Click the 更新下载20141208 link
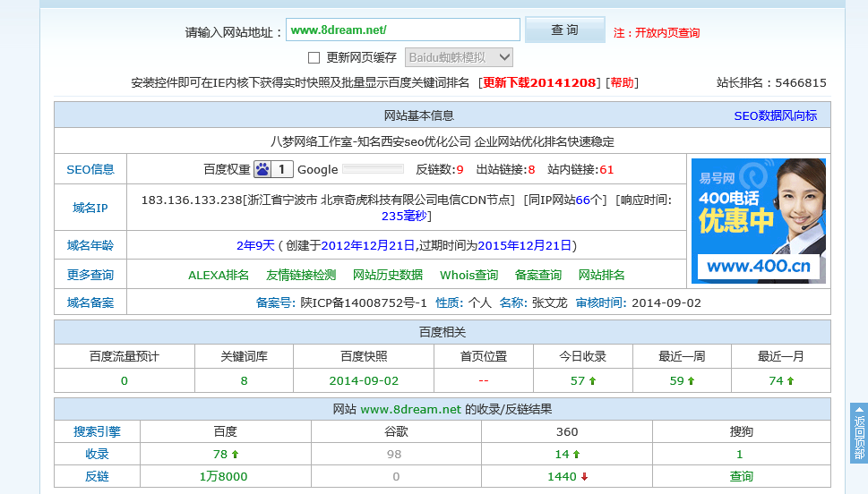Viewport: 868px width, 494px height. tap(539, 82)
